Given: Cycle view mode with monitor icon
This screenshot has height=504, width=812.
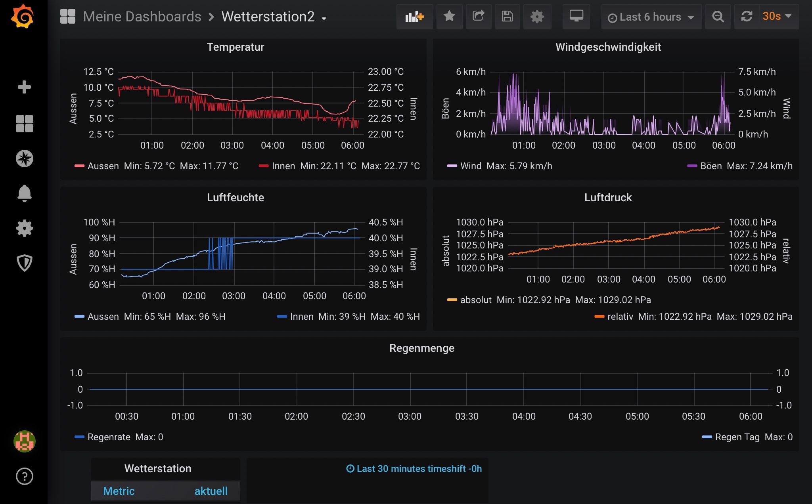Looking at the screenshot, I should coord(576,17).
